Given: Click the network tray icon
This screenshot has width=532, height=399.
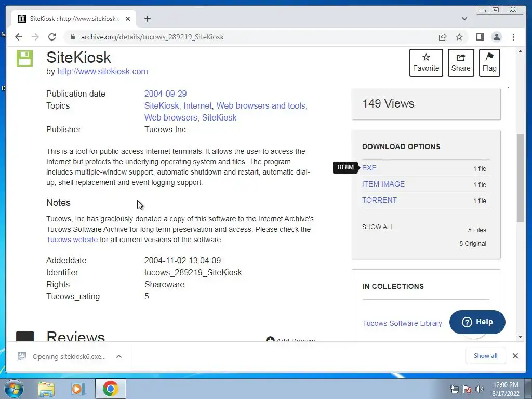Looking at the screenshot, I should (x=454, y=389).
